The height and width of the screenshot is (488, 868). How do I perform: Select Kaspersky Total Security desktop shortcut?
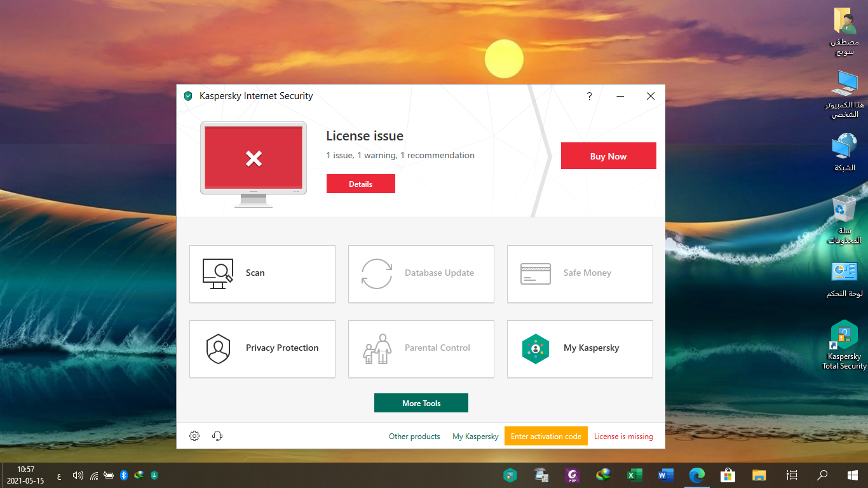844,345
